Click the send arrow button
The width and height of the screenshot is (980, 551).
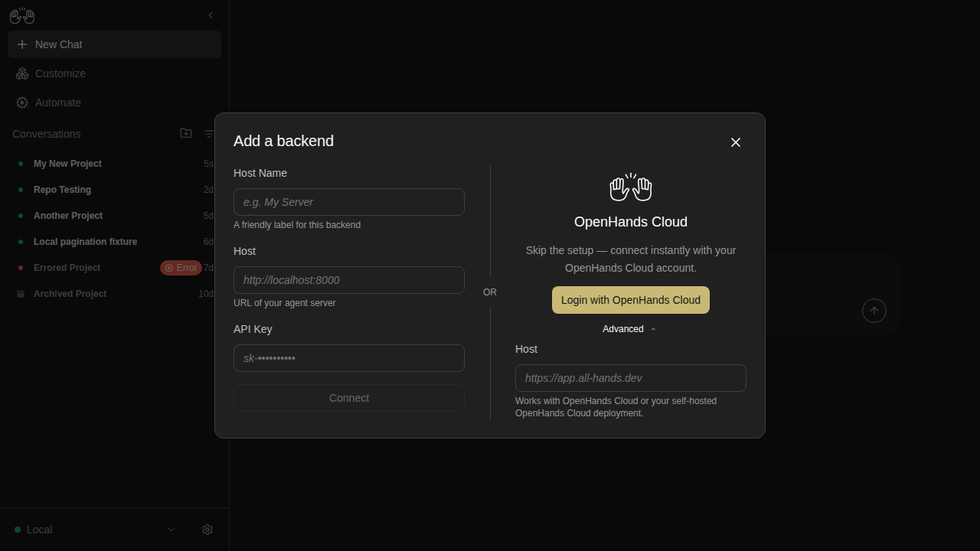pyautogui.click(x=874, y=311)
